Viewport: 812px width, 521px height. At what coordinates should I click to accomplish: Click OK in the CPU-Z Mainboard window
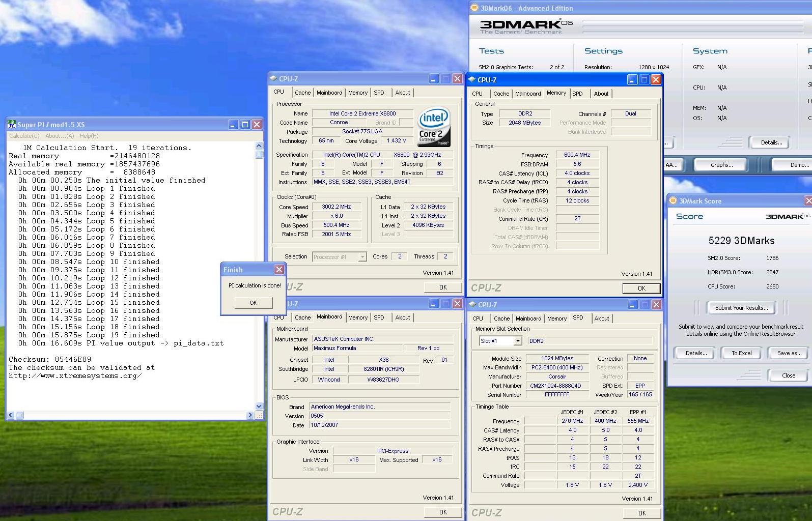443,512
